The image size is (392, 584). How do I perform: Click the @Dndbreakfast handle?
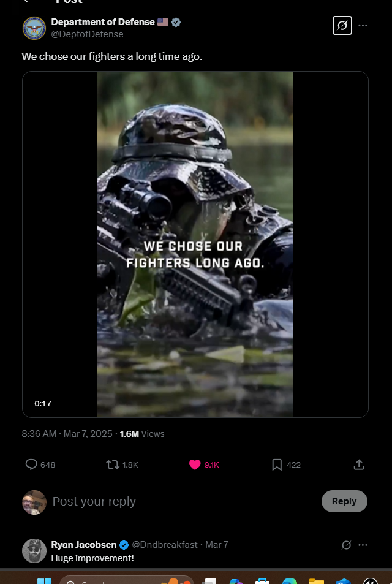click(x=165, y=545)
